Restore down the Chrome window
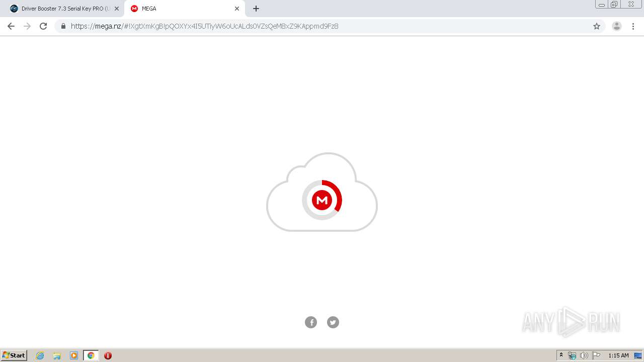Viewport: 644px width, 362px height. [614, 4]
